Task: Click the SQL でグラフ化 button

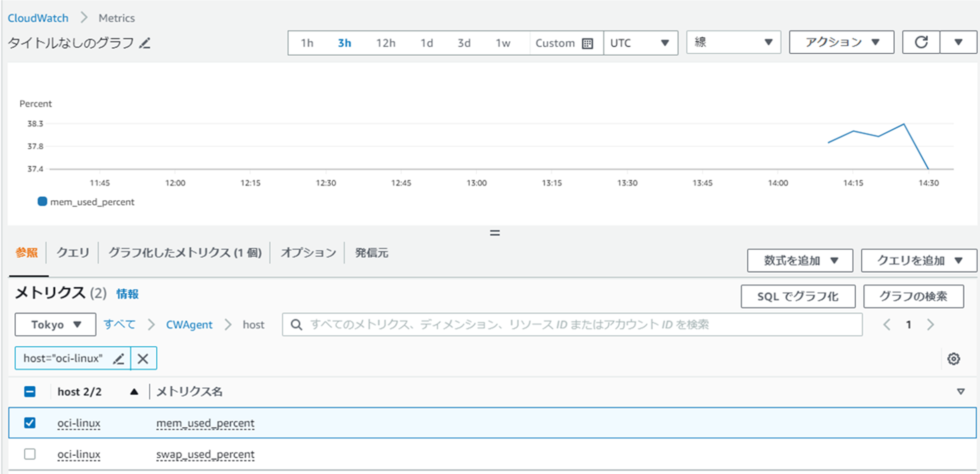Action: point(798,296)
